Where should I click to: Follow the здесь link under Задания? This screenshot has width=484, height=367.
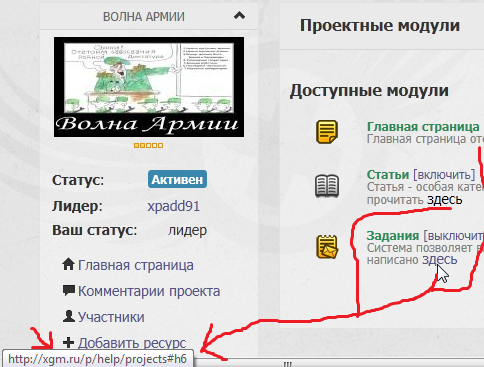tap(440, 260)
